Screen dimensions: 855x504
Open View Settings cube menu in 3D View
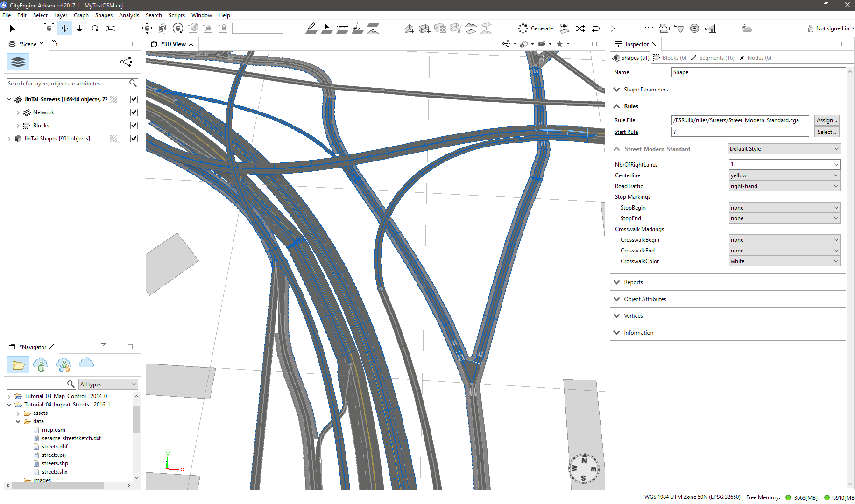[527, 44]
